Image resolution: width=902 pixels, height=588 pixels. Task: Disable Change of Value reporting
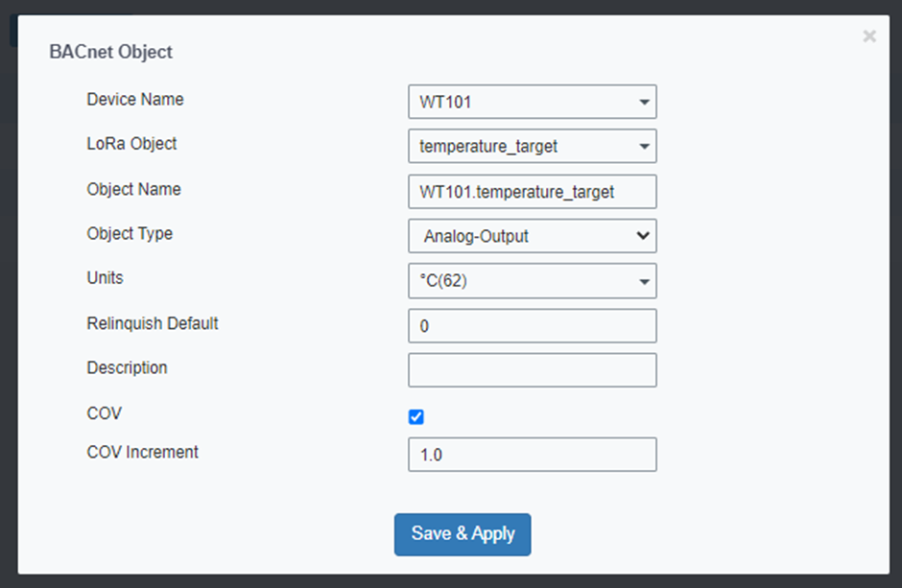pos(415,416)
